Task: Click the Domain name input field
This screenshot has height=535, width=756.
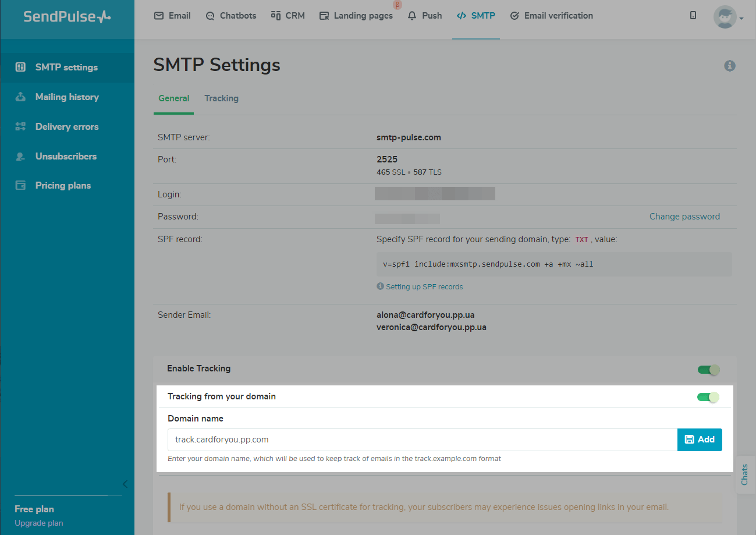Action: click(x=423, y=440)
